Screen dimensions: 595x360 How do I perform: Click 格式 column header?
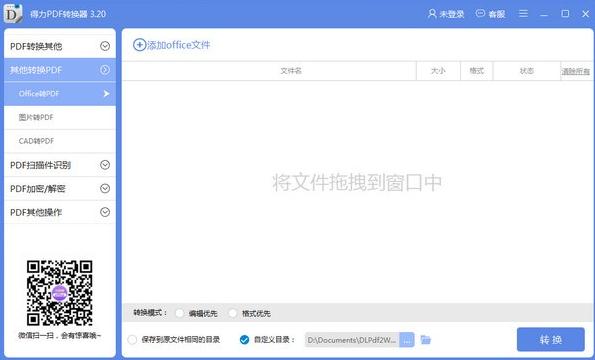[477, 71]
